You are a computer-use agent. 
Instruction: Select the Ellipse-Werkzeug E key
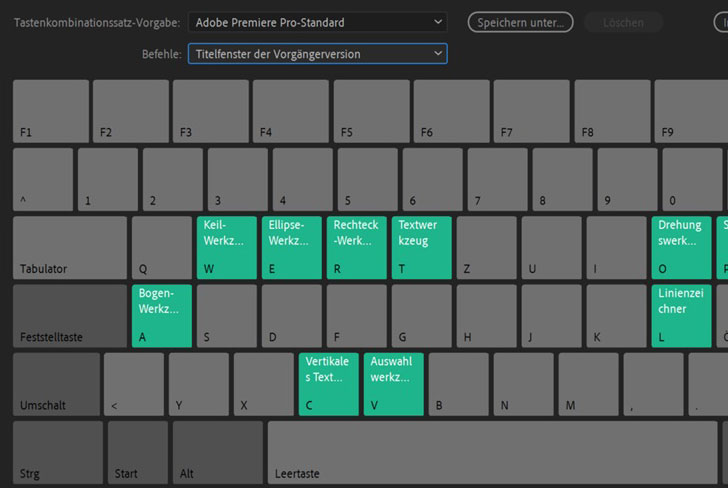point(292,247)
